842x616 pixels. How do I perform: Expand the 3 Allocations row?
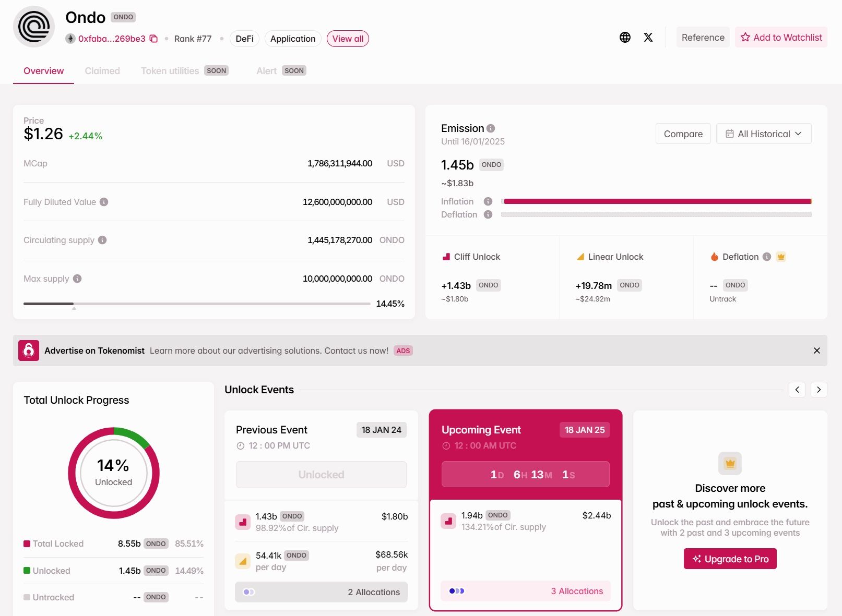(x=526, y=591)
